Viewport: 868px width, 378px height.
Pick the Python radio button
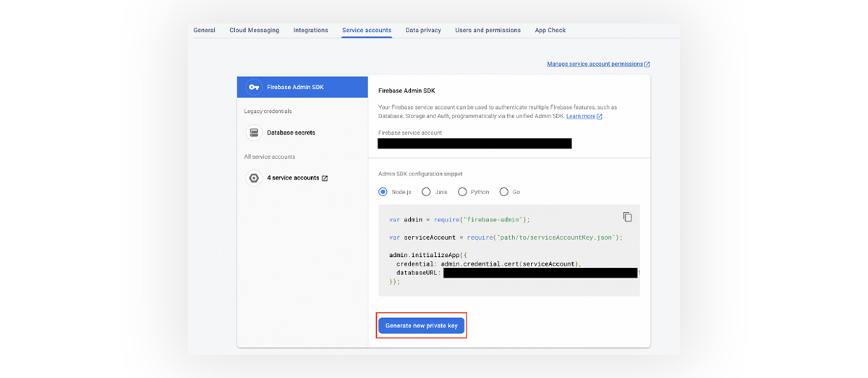[x=462, y=192]
